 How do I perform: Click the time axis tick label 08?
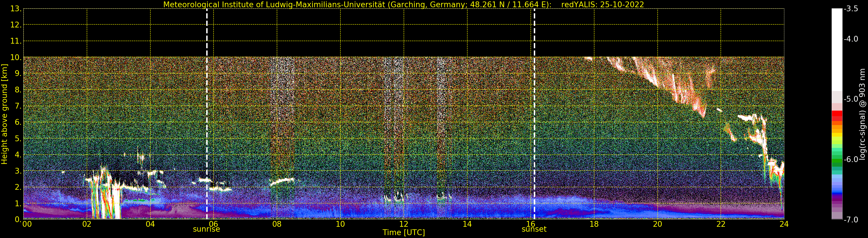(277, 224)
